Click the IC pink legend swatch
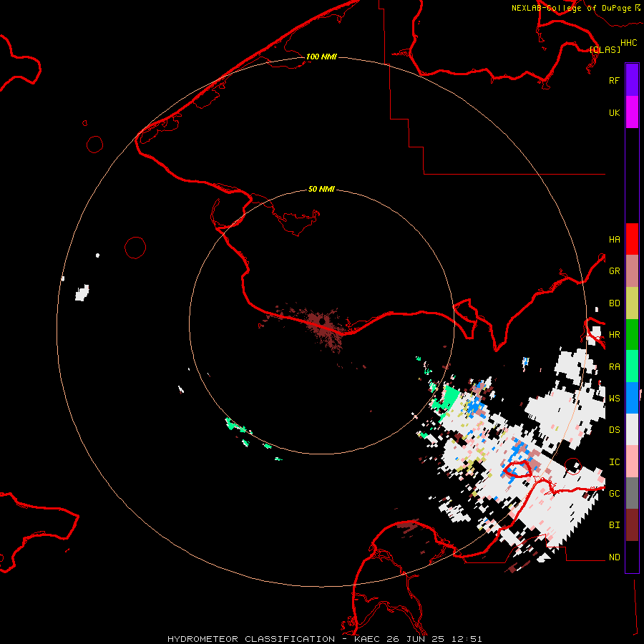Viewport: 644px width, 644px height. [x=632, y=462]
